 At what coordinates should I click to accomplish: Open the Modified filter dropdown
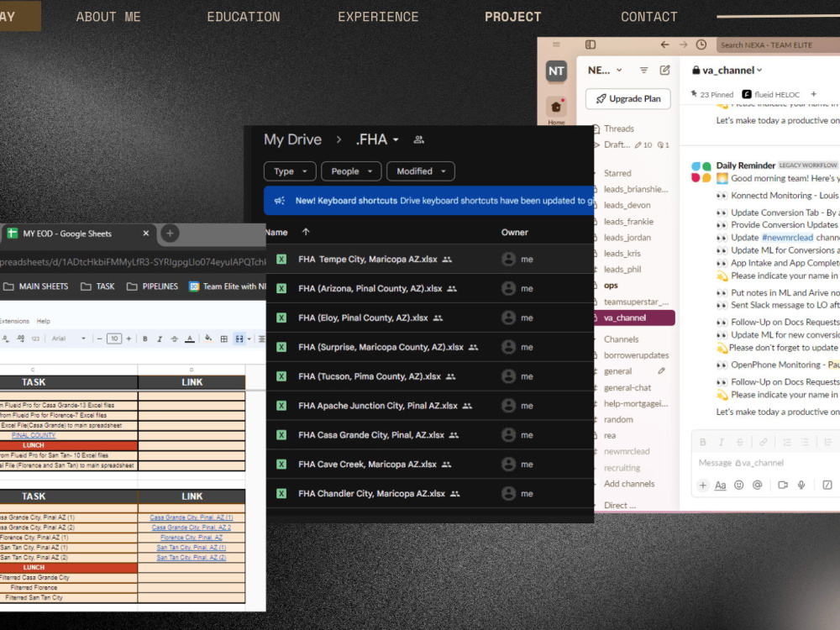pyautogui.click(x=421, y=171)
